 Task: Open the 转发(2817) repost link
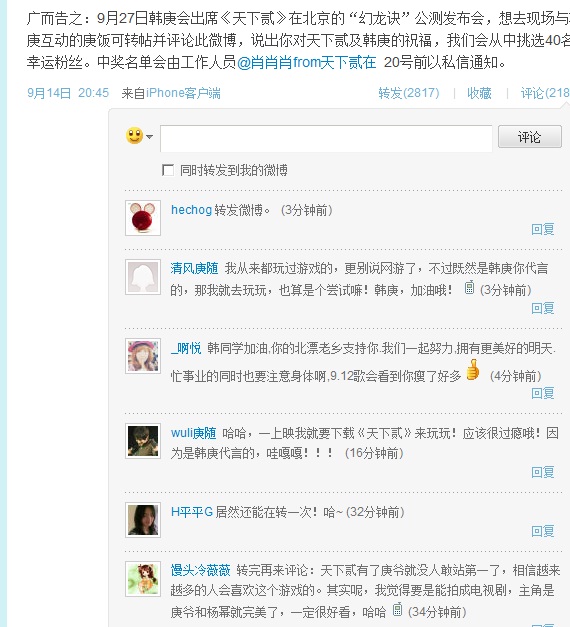(x=409, y=93)
